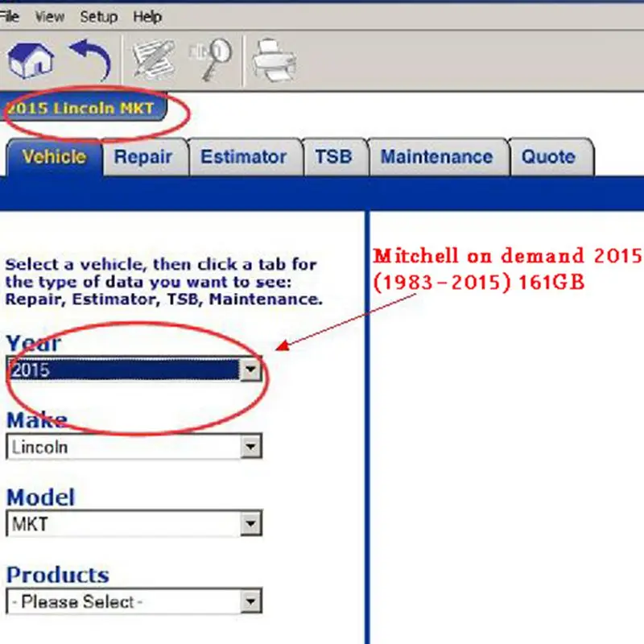Open the notepad with pencil tool
This screenshot has height=644, width=644.
pyautogui.click(x=154, y=60)
